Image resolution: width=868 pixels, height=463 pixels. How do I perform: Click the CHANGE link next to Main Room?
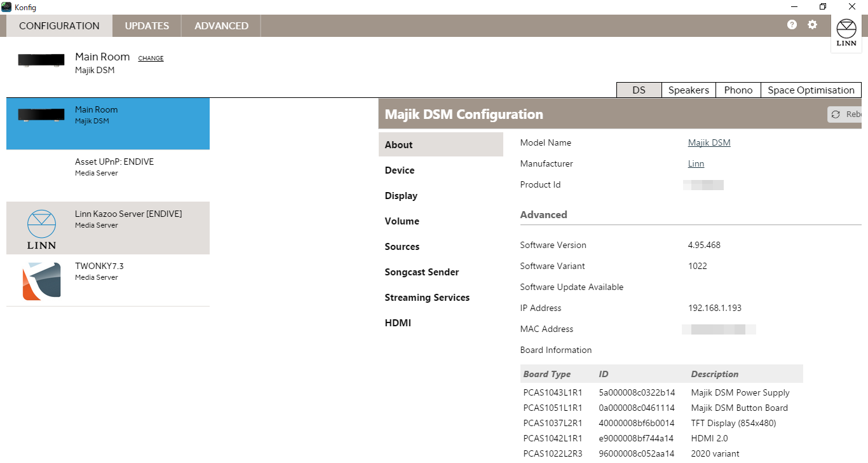point(151,59)
